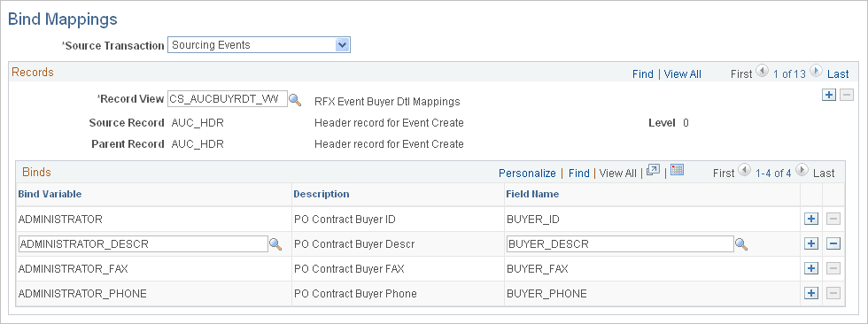Delete the ADMINISTRATOR bind row
The height and width of the screenshot is (324, 868).
pos(833,219)
